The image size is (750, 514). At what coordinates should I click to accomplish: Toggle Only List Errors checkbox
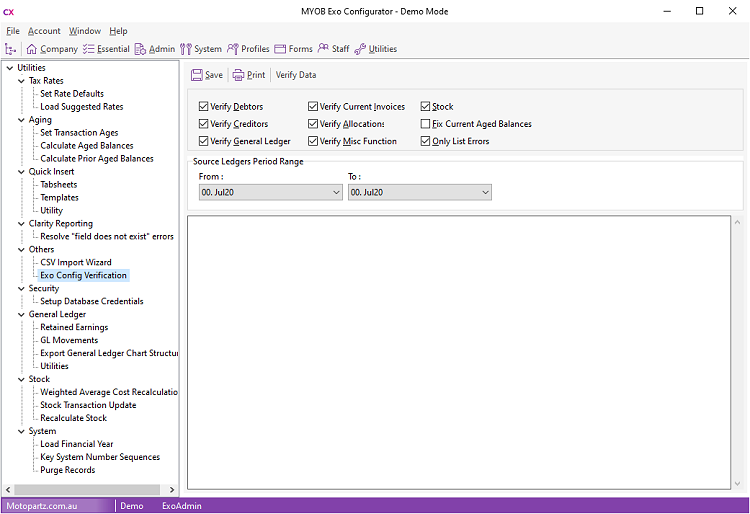[425, 141]
